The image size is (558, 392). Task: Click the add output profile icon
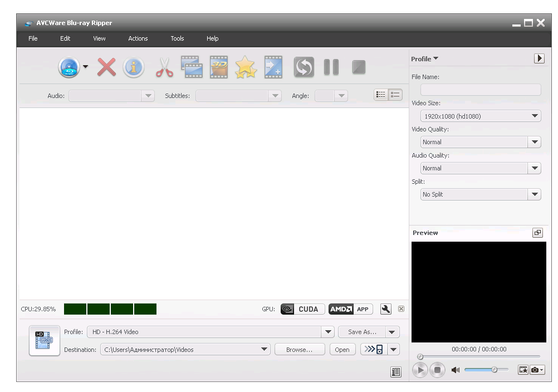click(x=273, y=67)
